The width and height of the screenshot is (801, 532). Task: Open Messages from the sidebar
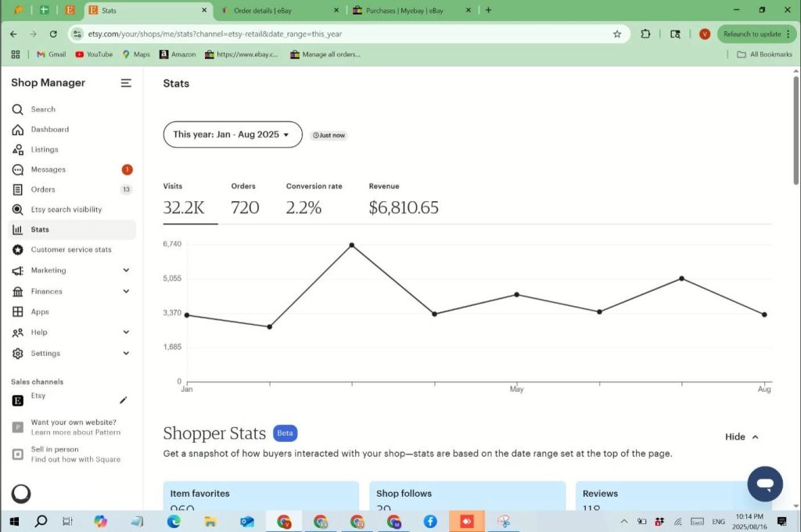click(48, 170)
